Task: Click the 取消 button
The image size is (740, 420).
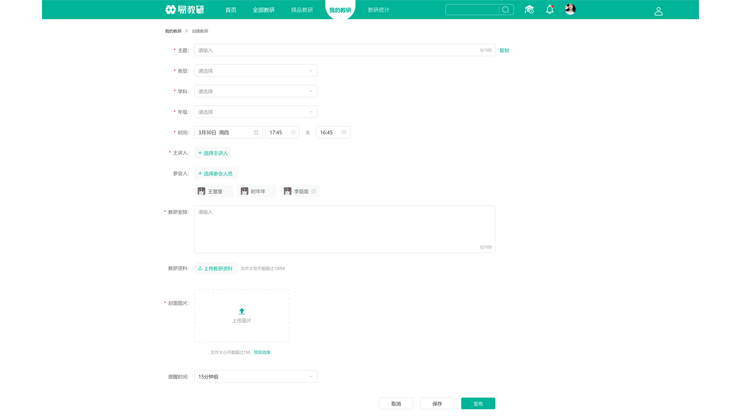Action: [396, 403]
